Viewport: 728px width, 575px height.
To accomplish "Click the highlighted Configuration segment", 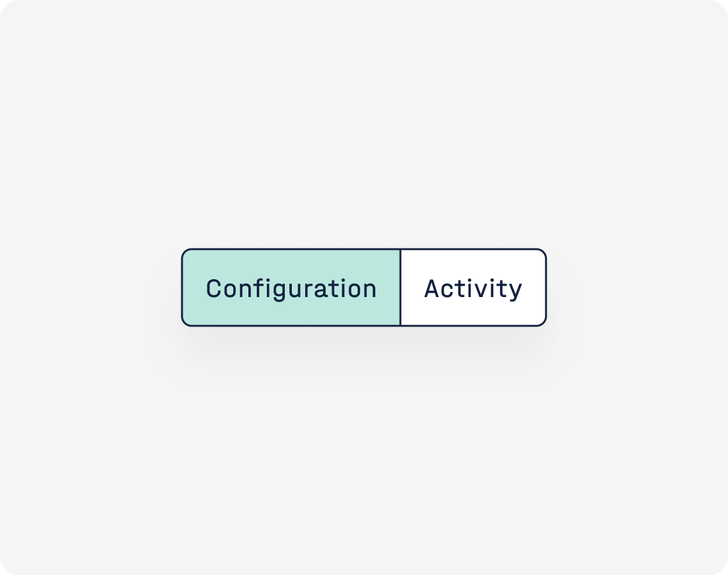I will pyautogui.click(x=291, y=287).
